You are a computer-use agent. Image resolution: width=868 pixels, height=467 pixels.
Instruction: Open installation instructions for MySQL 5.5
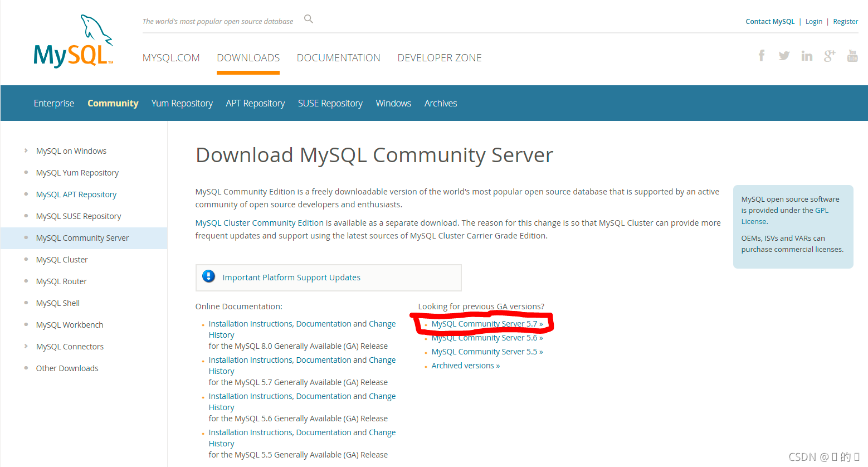tap(302, 438)
